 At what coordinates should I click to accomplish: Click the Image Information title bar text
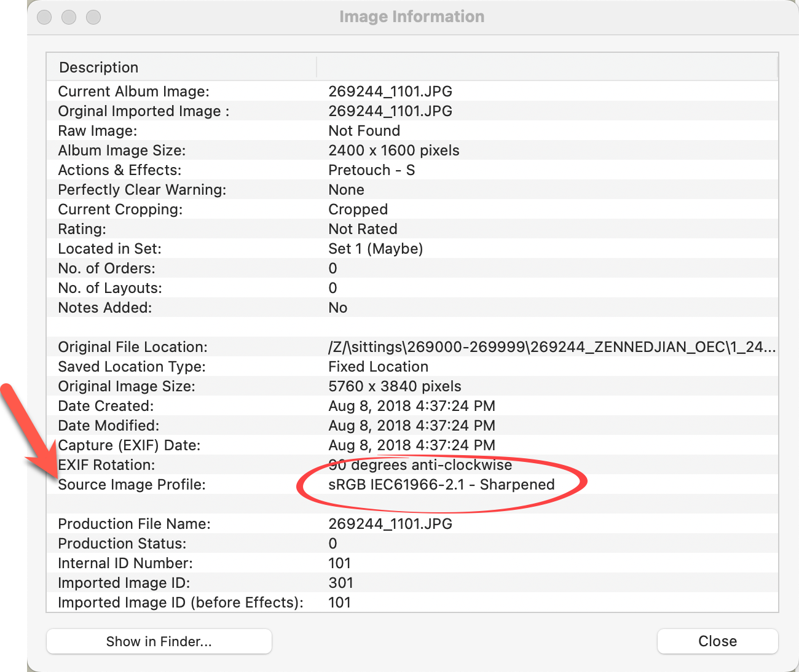pos(412,17)
